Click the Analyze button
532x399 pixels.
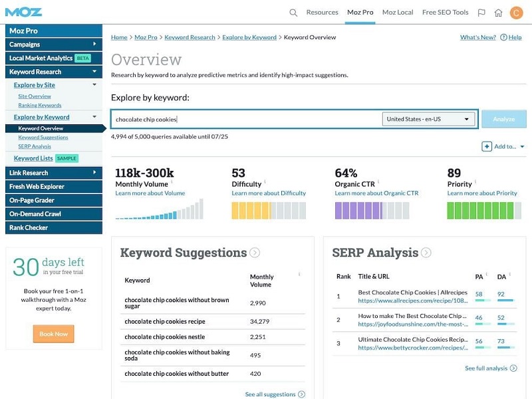[x=504, y=119]
